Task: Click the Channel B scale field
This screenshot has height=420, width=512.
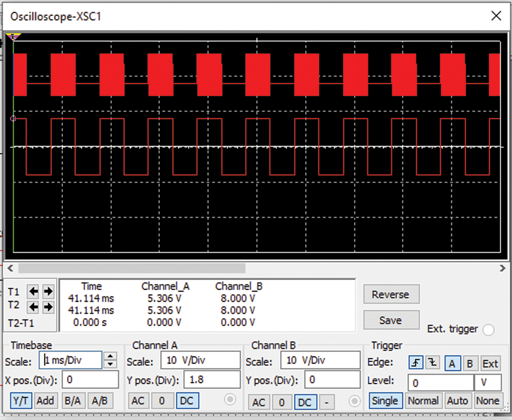Action: coord(320,360)
